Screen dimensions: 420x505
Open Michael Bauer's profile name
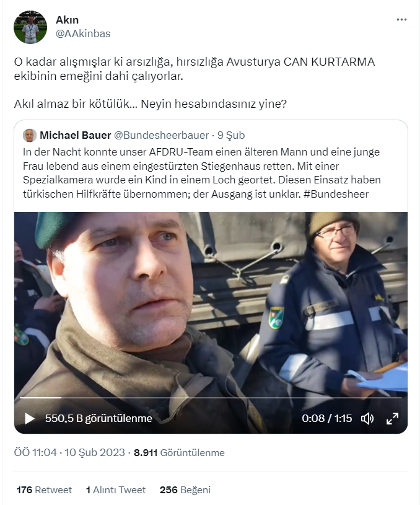point(76,135)
